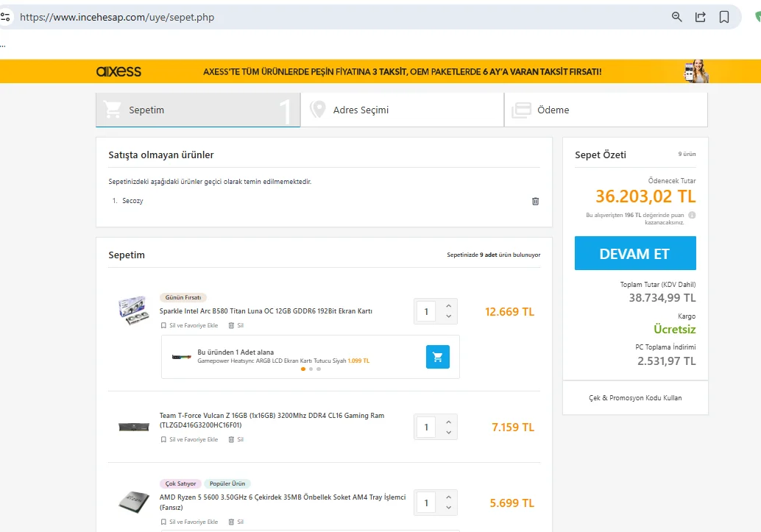Click the Ücretsiz shipping label
761x532 pixels.
[x=675, y=330]
